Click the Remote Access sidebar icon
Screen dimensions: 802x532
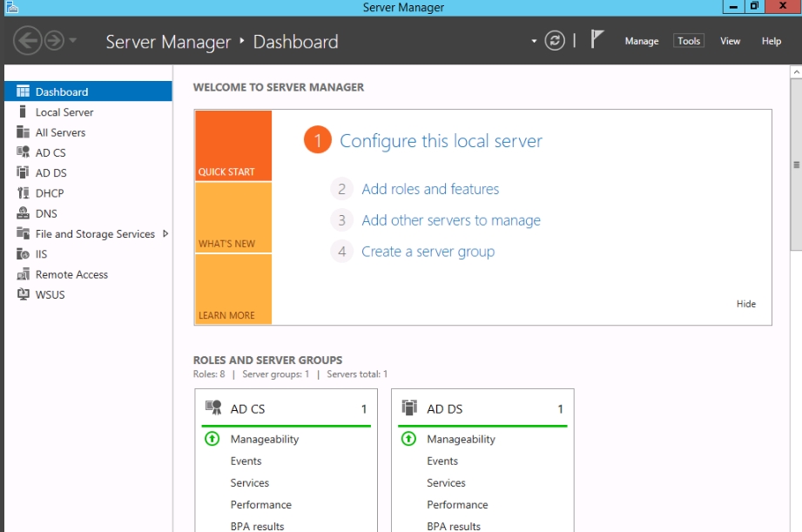(x=23, y=274)
